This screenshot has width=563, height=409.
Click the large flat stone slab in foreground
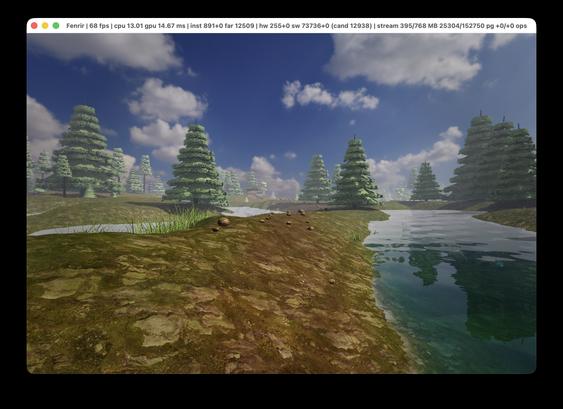tap(158, 330)
